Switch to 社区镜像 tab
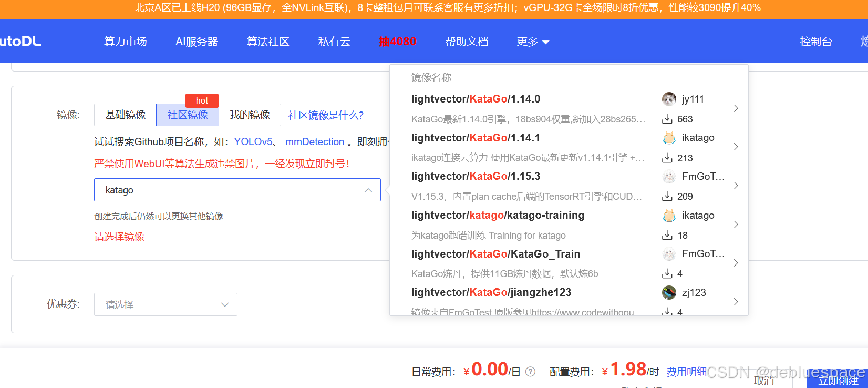Image resolution: width=868 pixels, height=388 pixels. coord(188,115)
